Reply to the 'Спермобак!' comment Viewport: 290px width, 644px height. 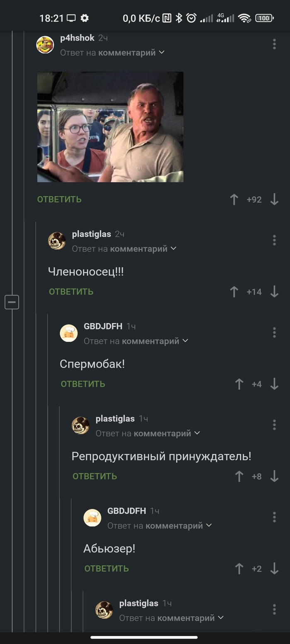coord(83,384)
